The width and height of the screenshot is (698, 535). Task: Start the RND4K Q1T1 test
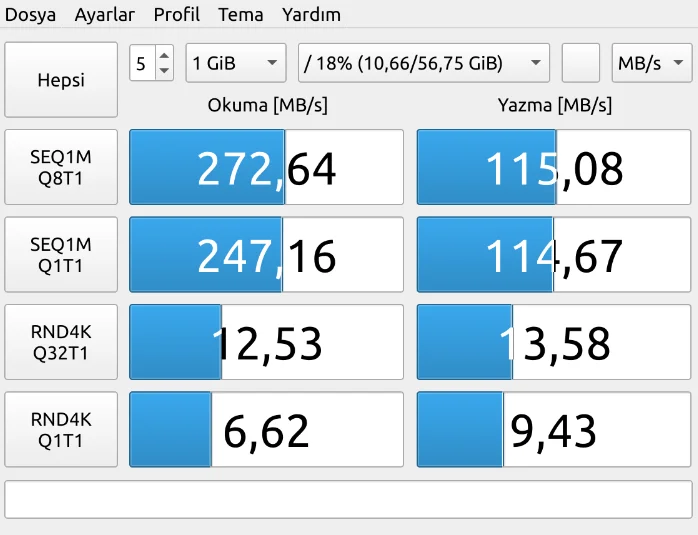[x=61, y=430]
